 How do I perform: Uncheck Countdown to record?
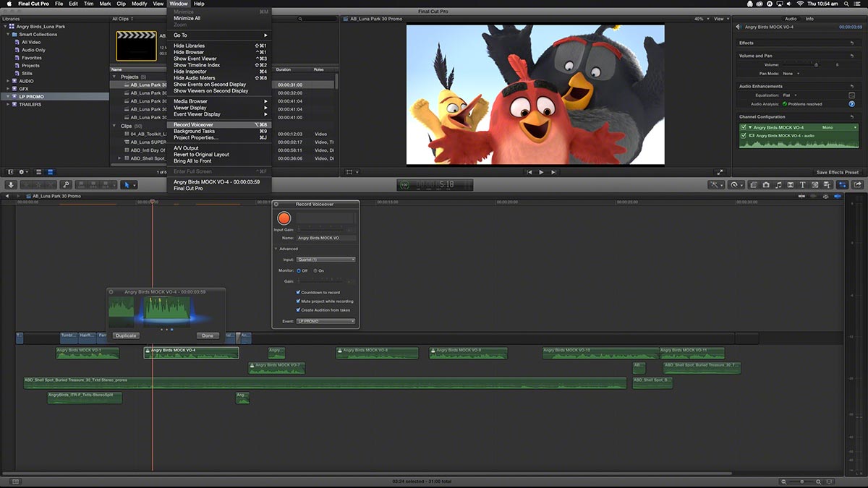(x=298, y=292)
